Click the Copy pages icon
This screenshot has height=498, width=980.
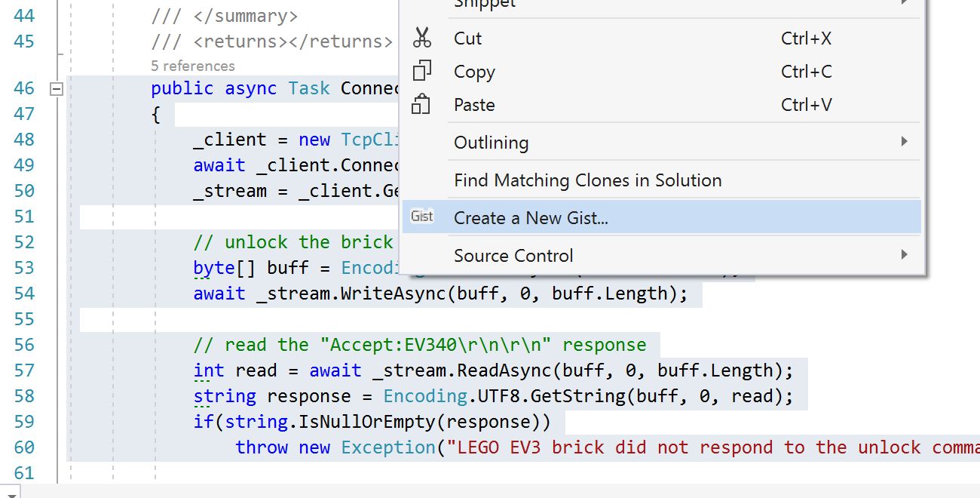click(421, 72)
